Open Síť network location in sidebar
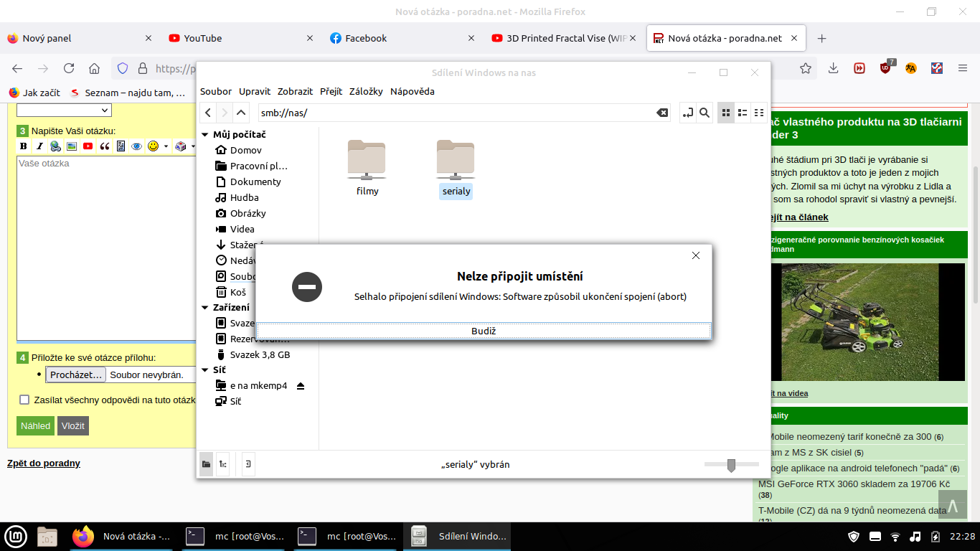This screenshot has width=980, height=551. pyautogui.click(x=235, y=401)
